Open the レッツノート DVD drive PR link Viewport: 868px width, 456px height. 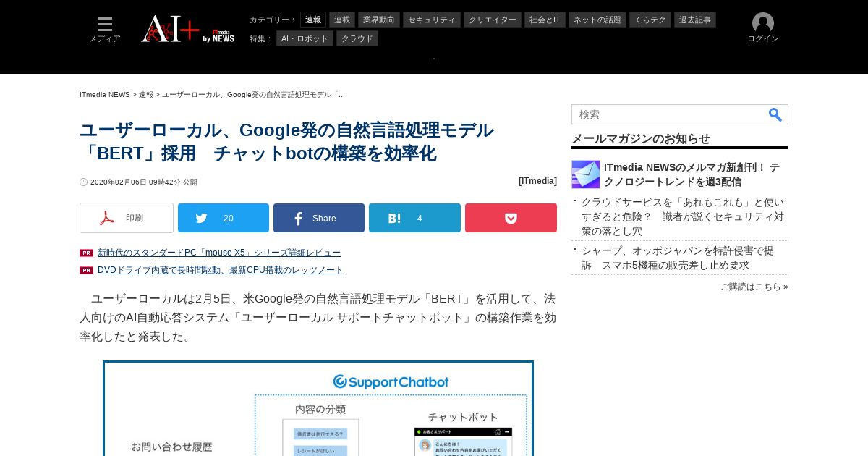pyautogui.click(x=221, y=270)
